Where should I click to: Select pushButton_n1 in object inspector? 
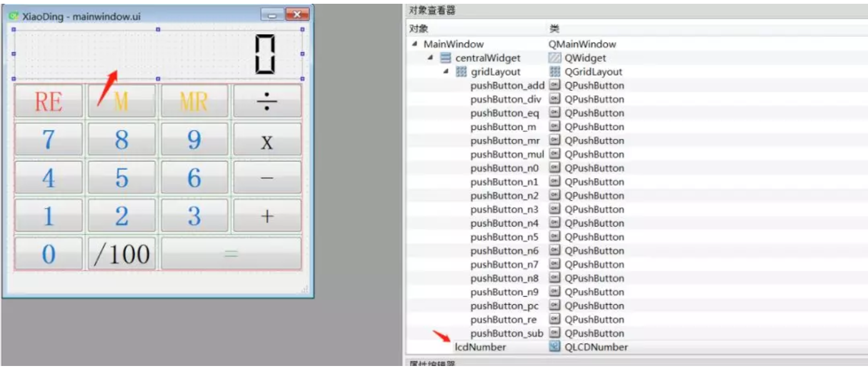click(x=504, y=181)
